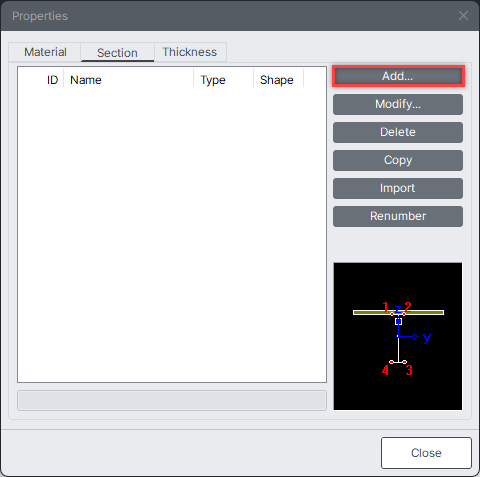
Task: Click the section shape preview thumbnail
Action: tap(398, 336)
